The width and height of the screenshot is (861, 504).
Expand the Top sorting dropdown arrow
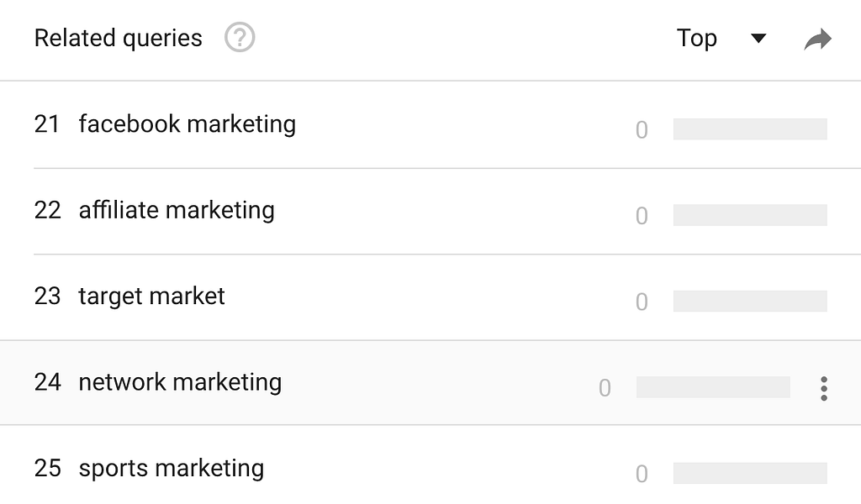[x=758, y=39]
